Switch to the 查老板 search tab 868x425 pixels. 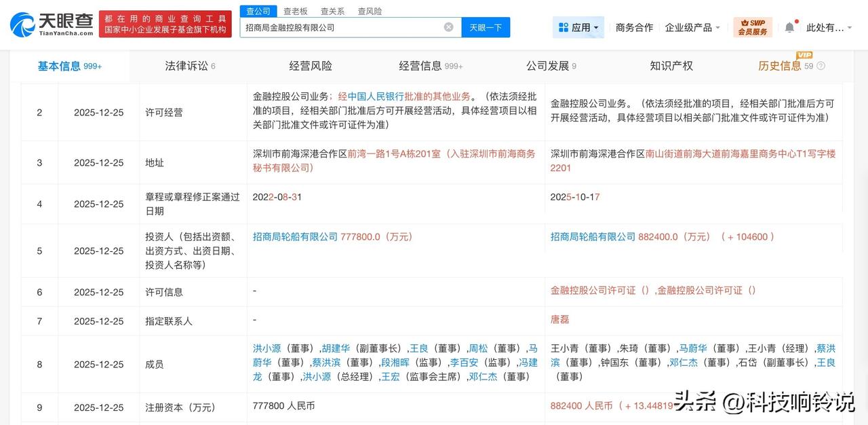(x=295, y=11)
